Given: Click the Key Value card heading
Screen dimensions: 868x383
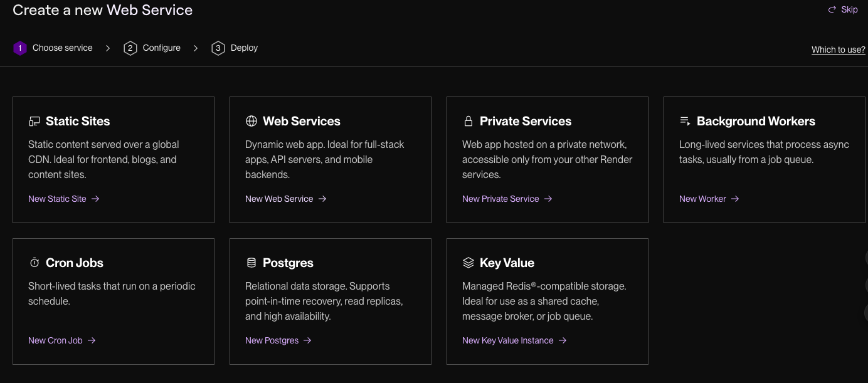Looking at the screenshot, I should tap(507, 263).
